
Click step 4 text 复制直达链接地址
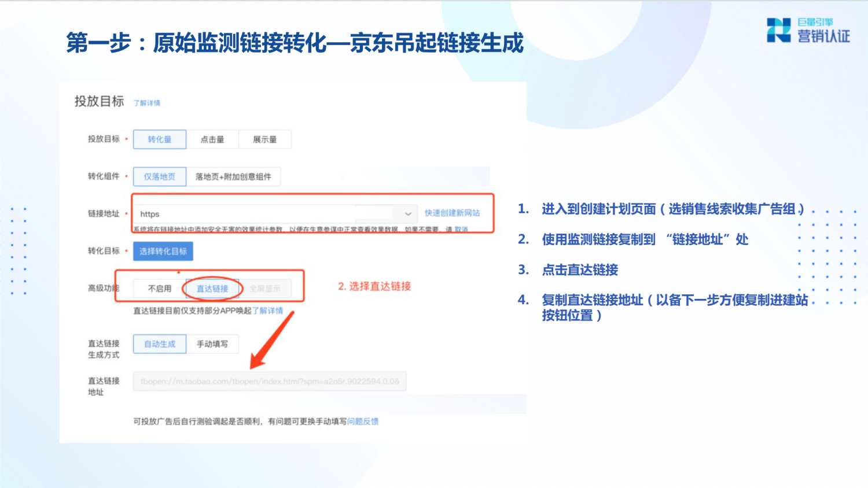pyautogui.click(x=593, y=300)
